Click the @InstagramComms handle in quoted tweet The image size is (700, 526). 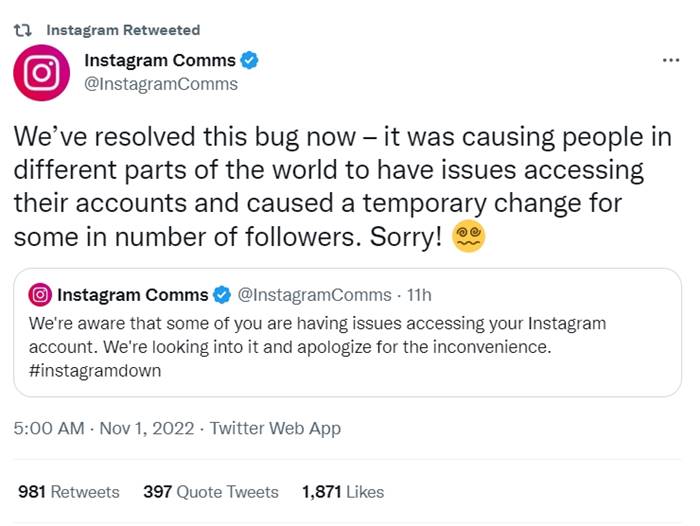click(x=313, y=294)
